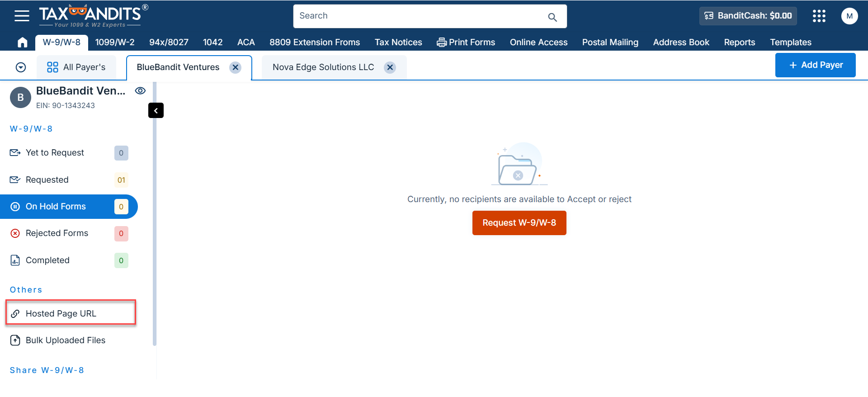This screenshot has height=397, width=868.
Task: Open Completed forms list
Action: (x=69, y=260)
